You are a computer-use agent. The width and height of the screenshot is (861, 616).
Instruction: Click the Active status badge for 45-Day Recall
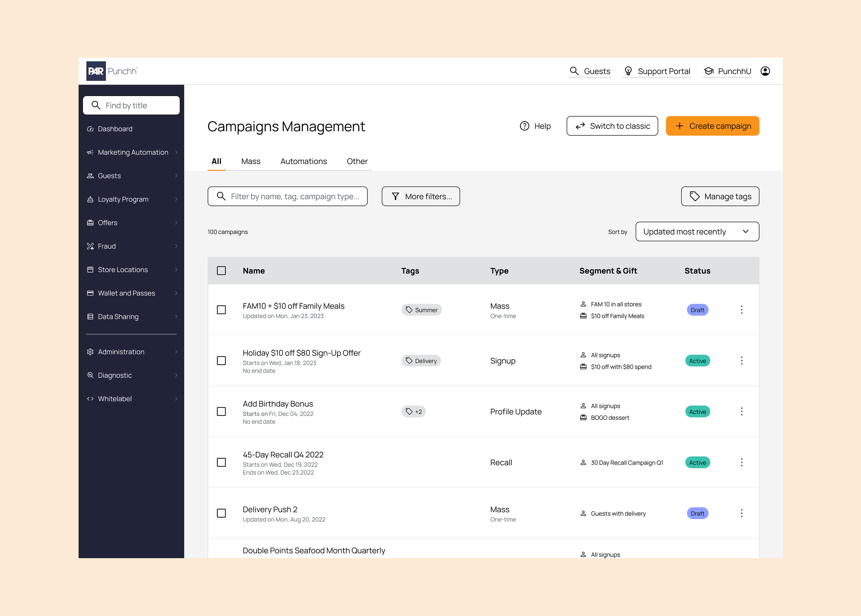697,462
